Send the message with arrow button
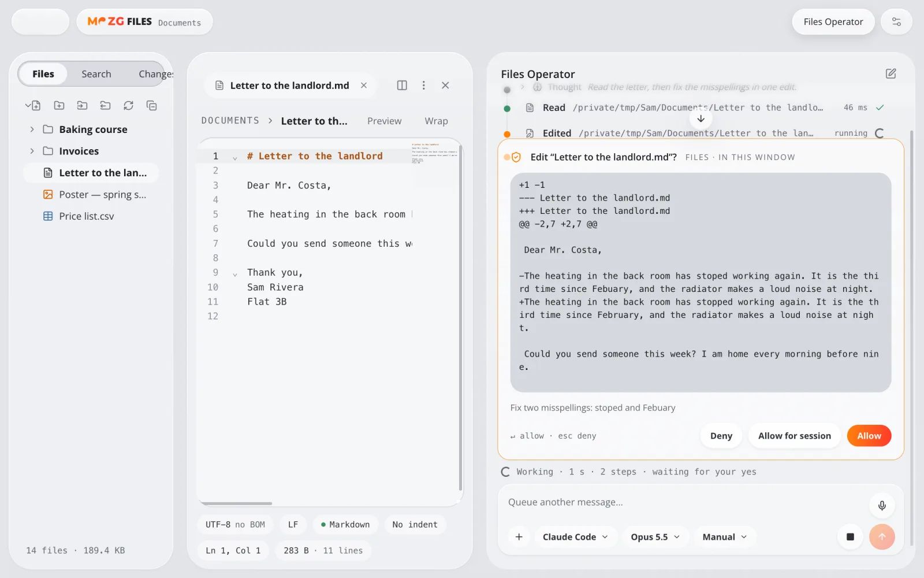924x578 pixels. coord(882,537)
